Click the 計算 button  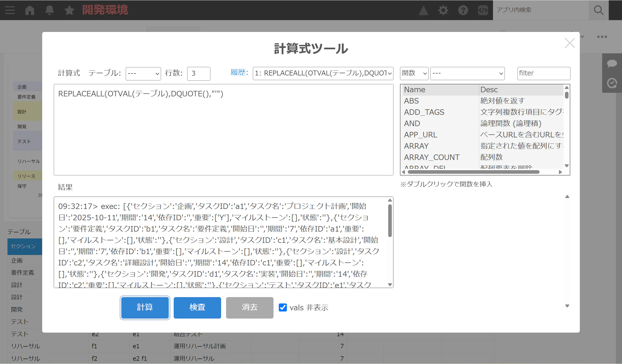point(145,308)
